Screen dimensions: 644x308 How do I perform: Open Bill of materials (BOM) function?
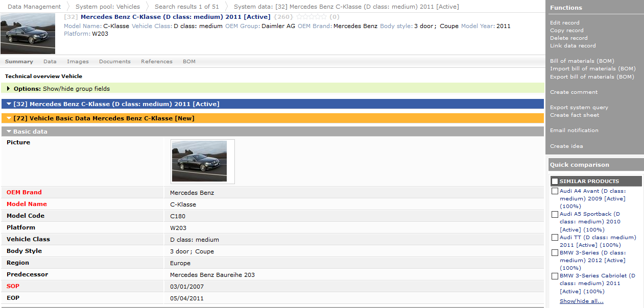point(582,61)
